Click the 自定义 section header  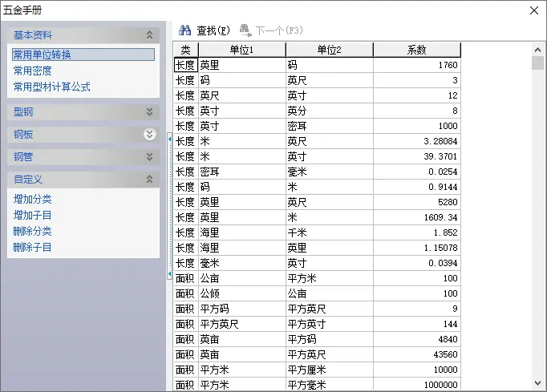(83, 180)
